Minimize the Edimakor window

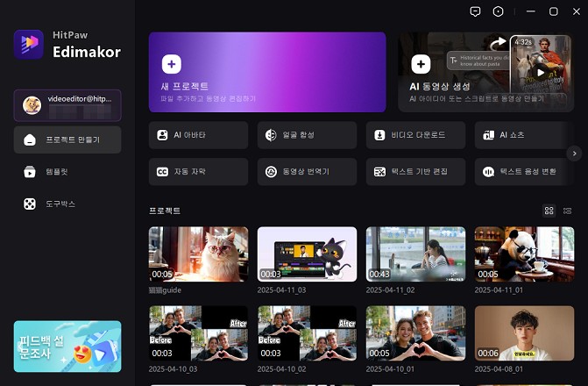point(531,11)
